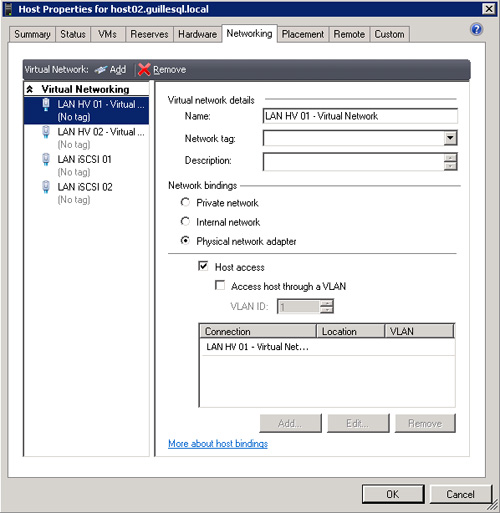Uncheck the Host access checkbox
Viewport: 500px width, 513px height.
click(203, 266)
